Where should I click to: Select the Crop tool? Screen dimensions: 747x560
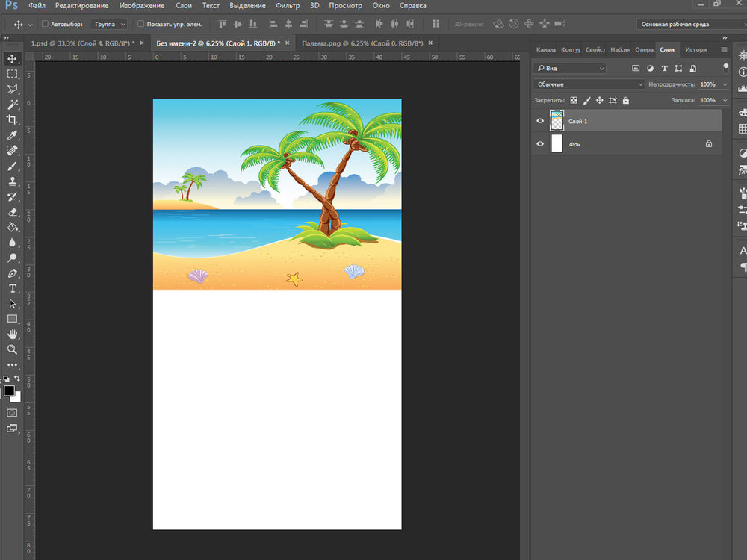[x=12, y=119]
